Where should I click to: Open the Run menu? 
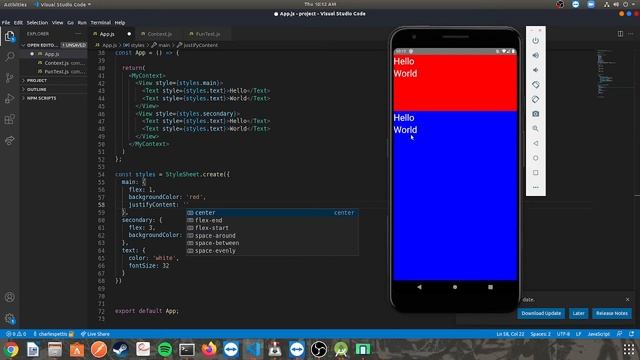82,23
